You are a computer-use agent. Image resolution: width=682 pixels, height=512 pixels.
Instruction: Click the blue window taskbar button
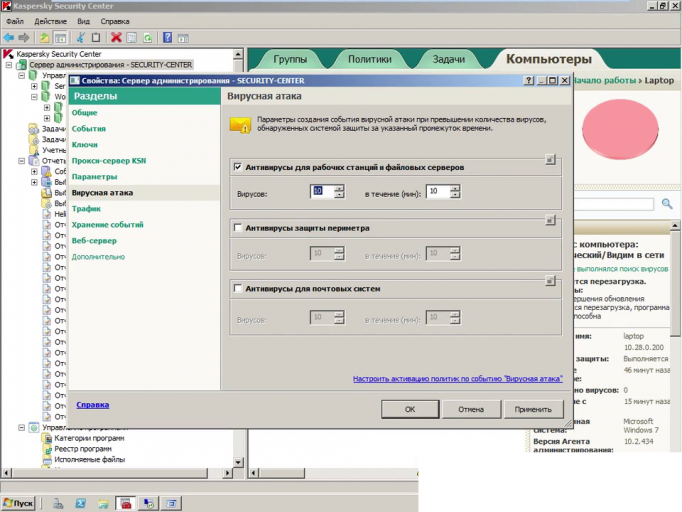pyautogui.click(x=171, y=503)
